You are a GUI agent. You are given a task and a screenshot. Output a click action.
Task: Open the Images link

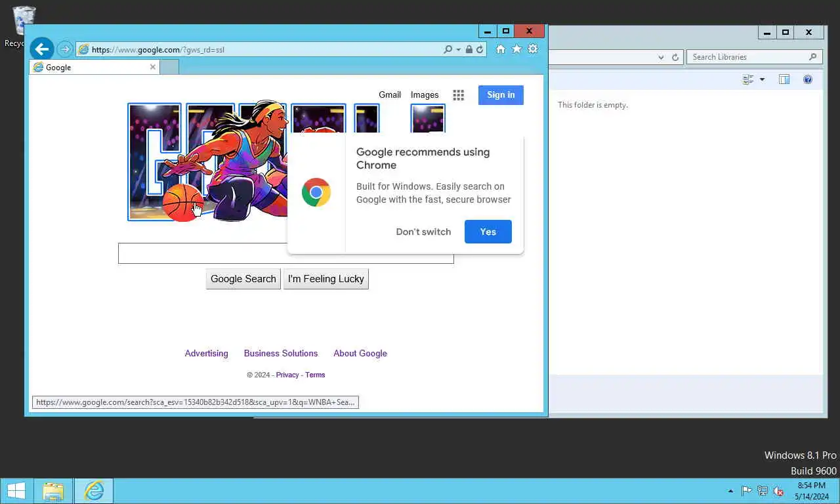pyautogui.click(x=425, y=95)
